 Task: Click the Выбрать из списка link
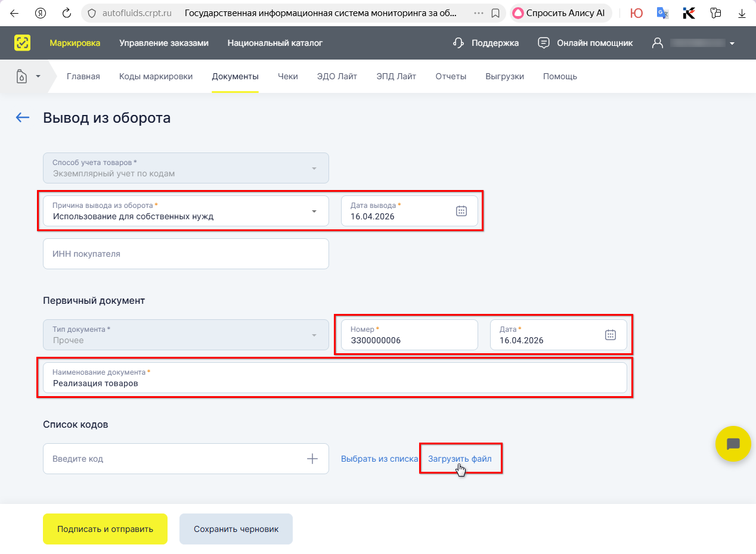379,459
